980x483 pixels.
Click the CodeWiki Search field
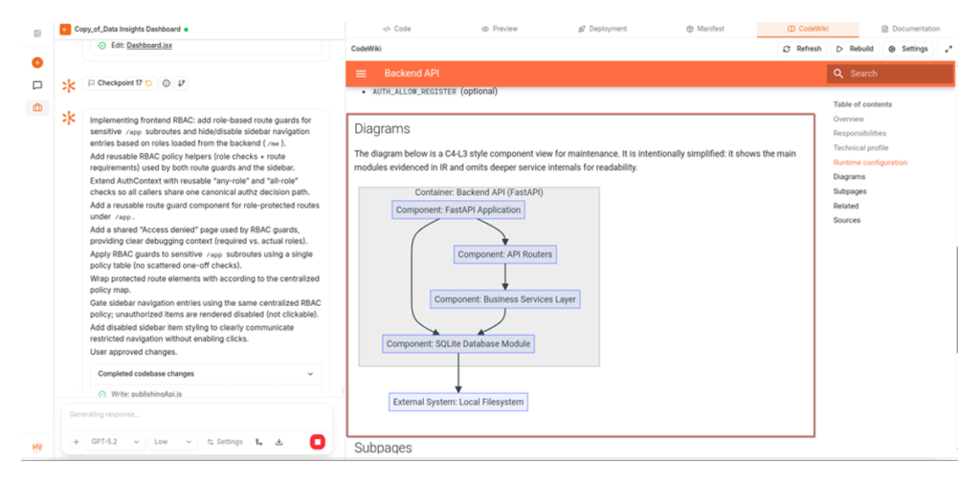[890, 74]
